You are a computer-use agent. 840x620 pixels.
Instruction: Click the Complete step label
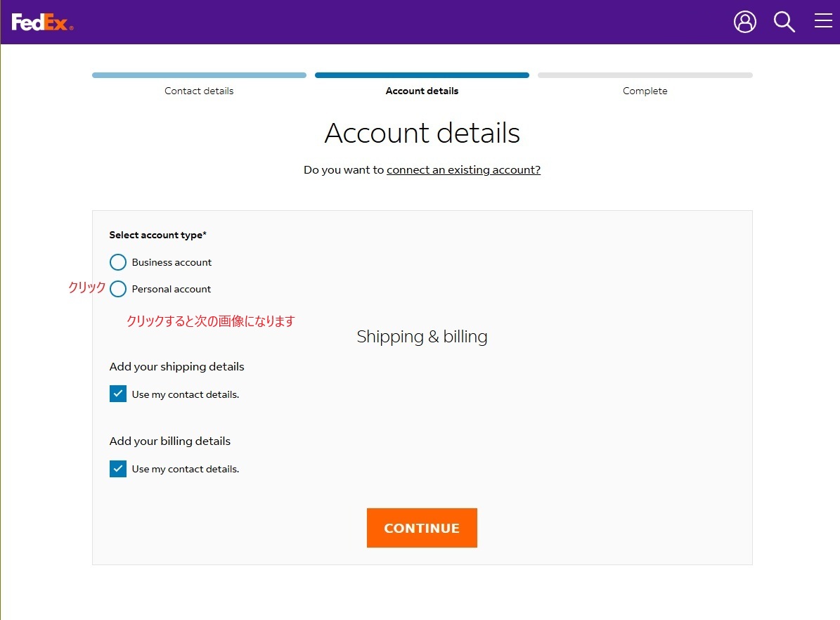coord(645,91)
